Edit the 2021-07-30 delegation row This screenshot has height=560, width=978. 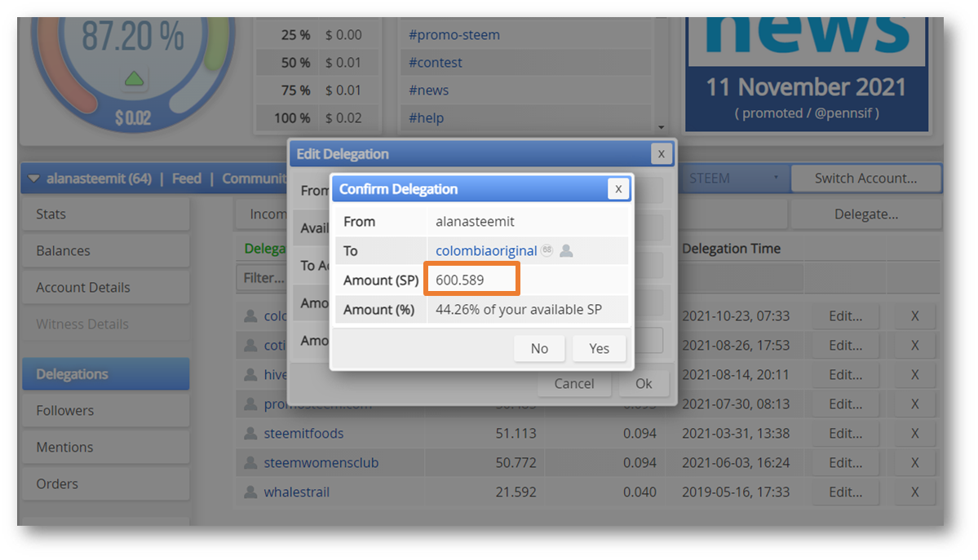point(845,404)
